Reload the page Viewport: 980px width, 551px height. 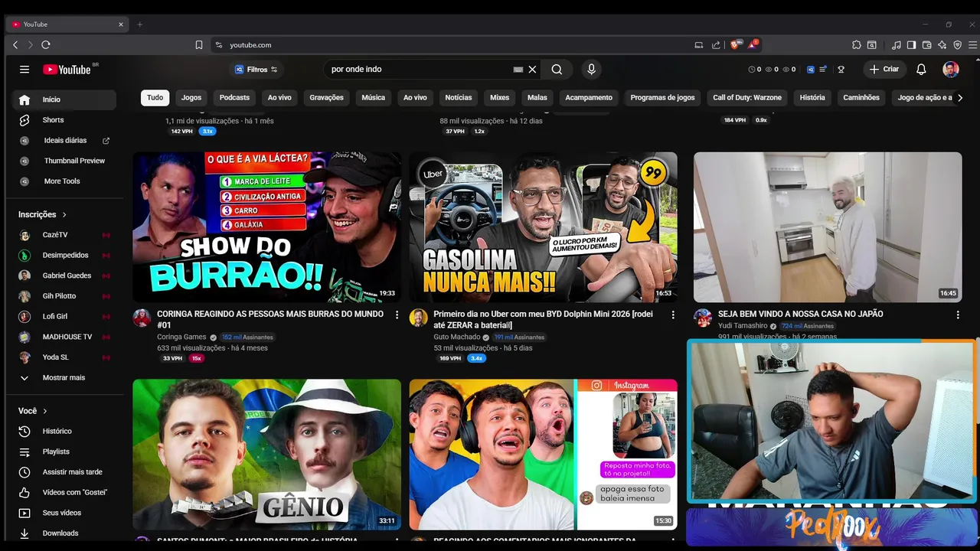[x=46, y=45]
